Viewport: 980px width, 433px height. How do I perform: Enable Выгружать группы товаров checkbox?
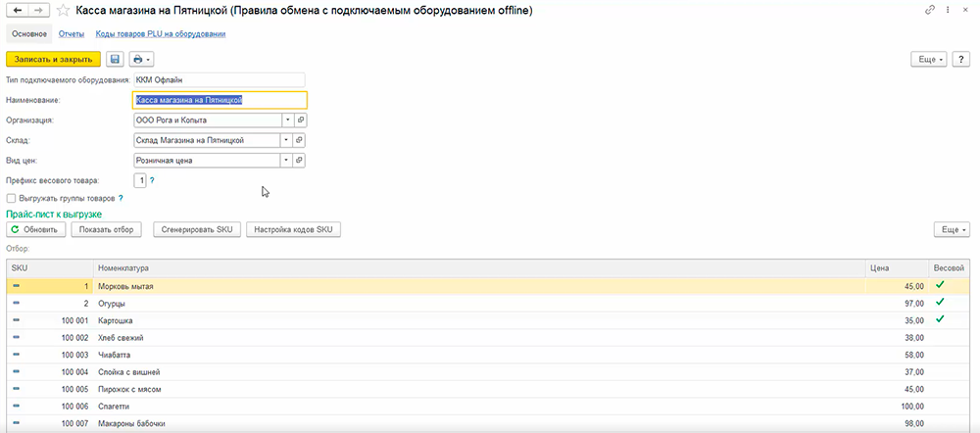point(11,198)
